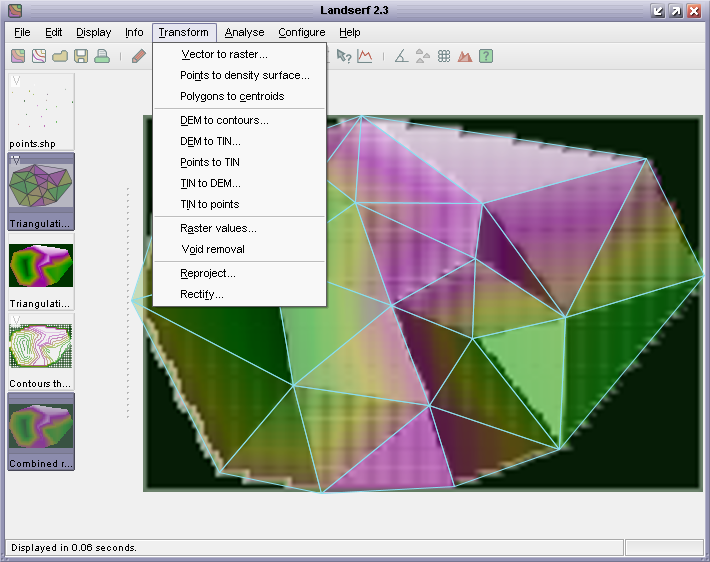Click the profile graph toolbar icon
This screenshot has width=710, height=562.
[365, 56]
